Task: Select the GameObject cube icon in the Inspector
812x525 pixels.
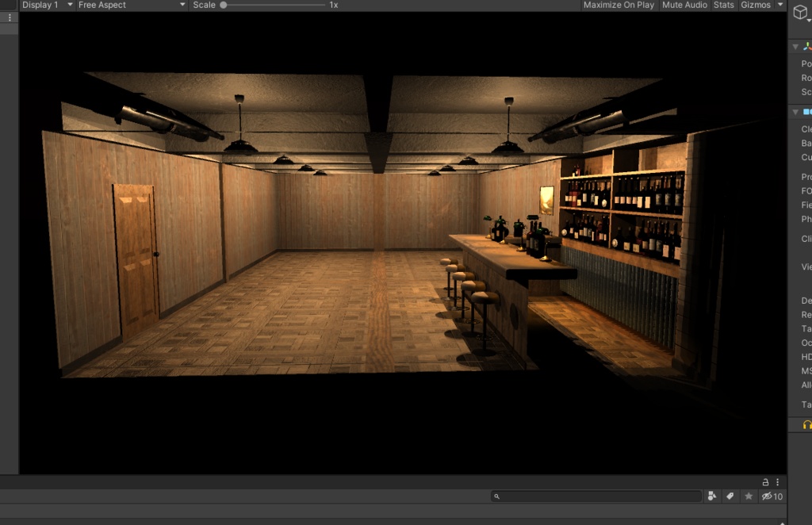Action: tap(799, 13)
